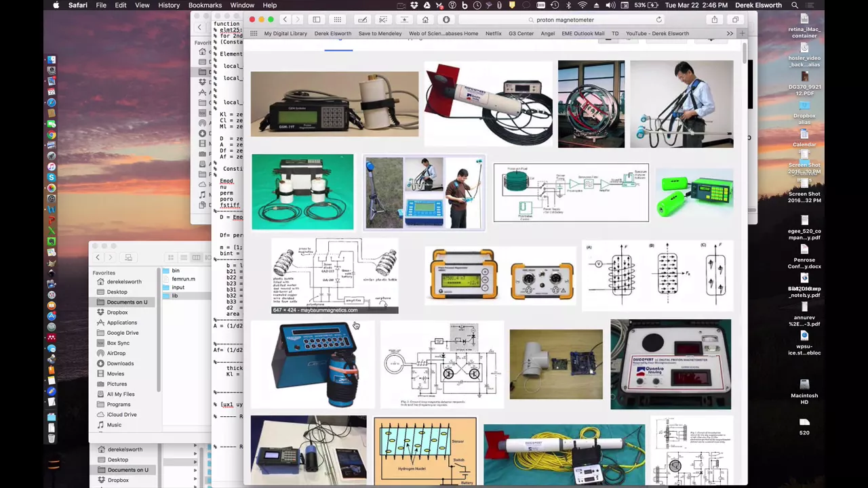This screenshot has width=868, height=488.
Task: Click the scissors clip toolbar icon
Action: tap(383, 20)
